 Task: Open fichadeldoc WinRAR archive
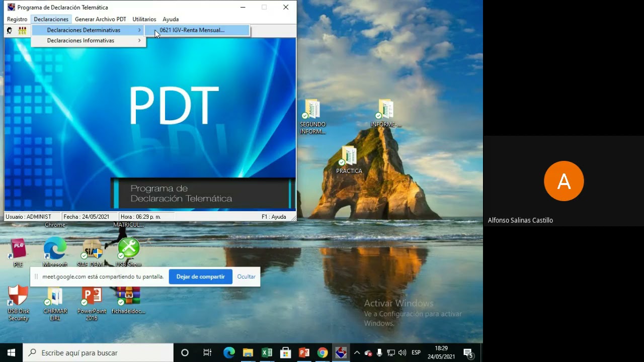pyautogui.click(x=128, y=299)
